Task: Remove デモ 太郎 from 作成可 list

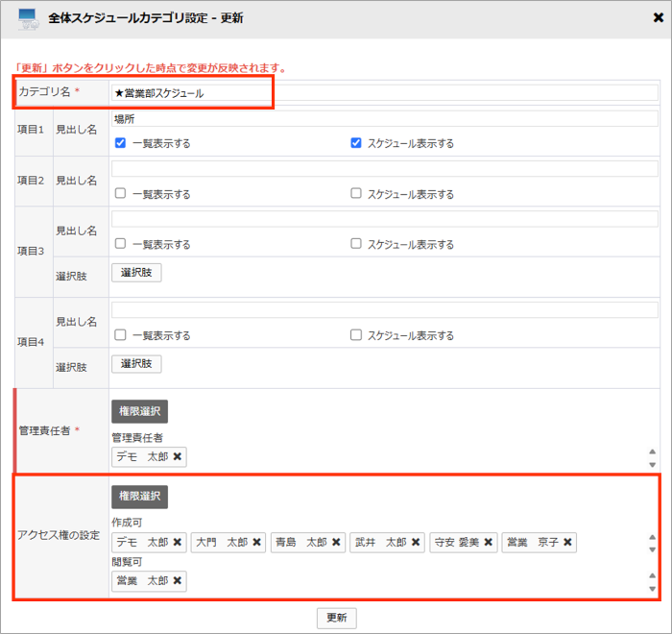Action: 178,542
